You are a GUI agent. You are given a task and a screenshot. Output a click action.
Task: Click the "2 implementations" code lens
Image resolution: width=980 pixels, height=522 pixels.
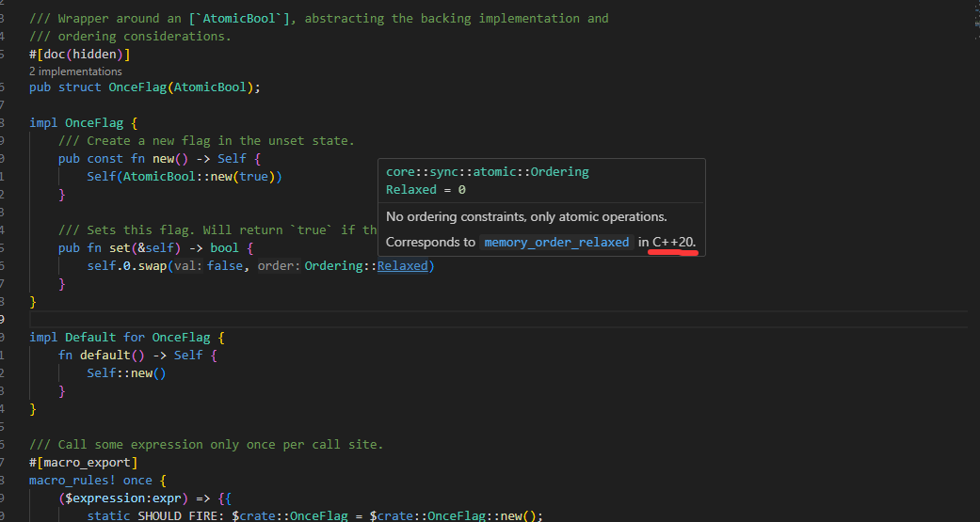point(75,71)
